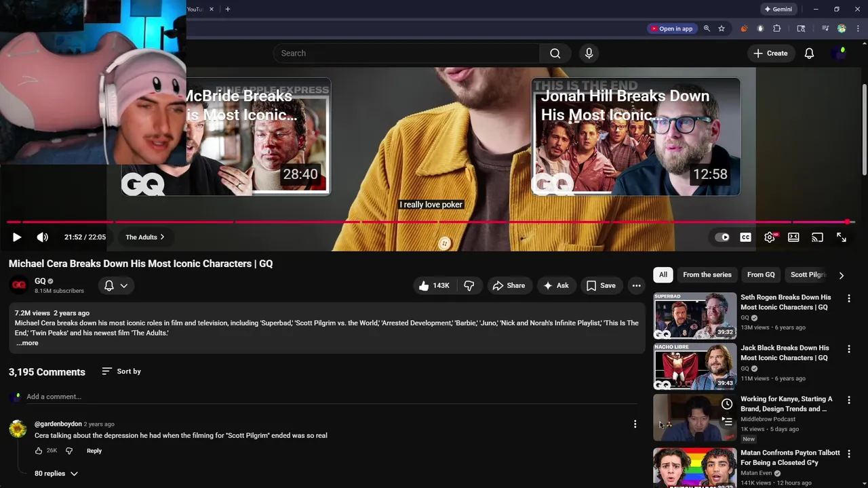Image resolution: width=868 pixels, height=488 pixels.
Task: Save the video to a playlist
Action: [x=601, y=286]
